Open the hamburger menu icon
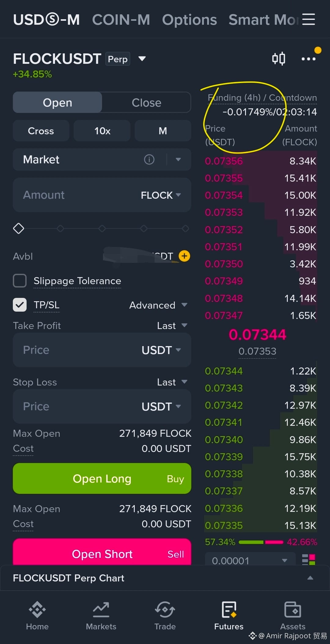 click(309, 19)
